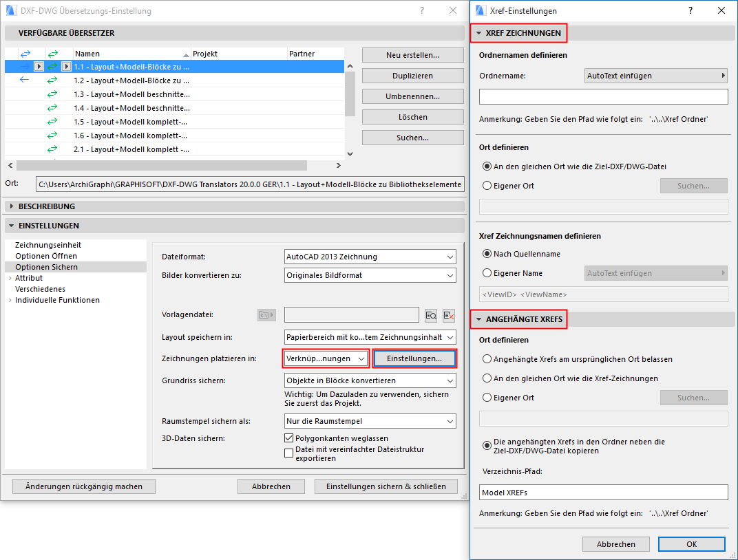Select 'Die angehängten Xrefs in den Ordner' radio
Screen dimensions: 738x560
[x=487, y=446]
